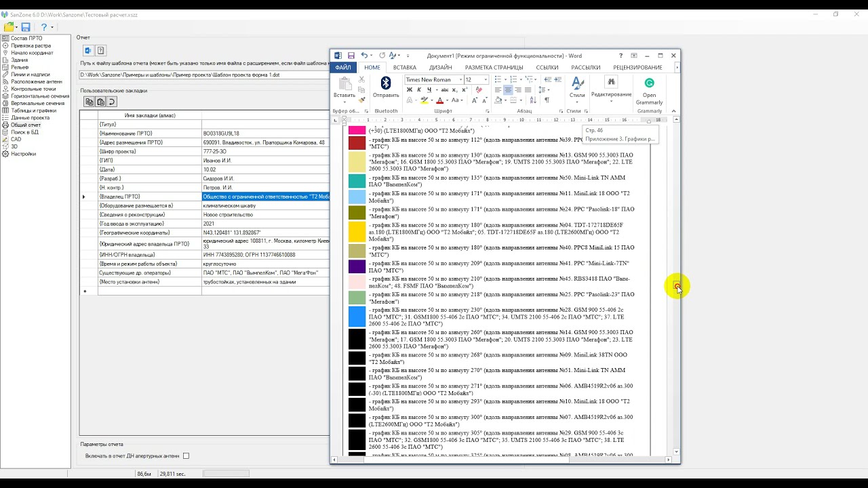The image size is (868, 488).
Task: Align paragraph left in Word
Action: click(x=498, y=89)
